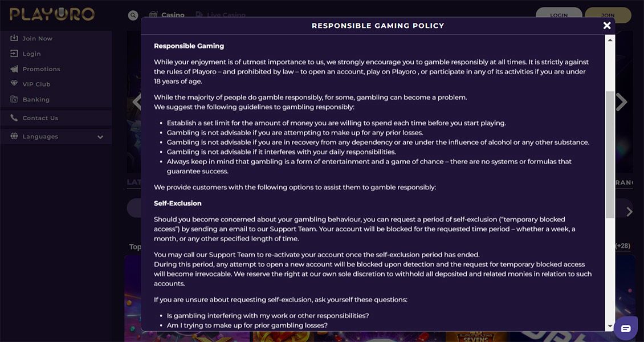The height and width of the screenshot is (342, 644).
Task: Click the Join Now sidebar icon
Action: pos(14,38)
